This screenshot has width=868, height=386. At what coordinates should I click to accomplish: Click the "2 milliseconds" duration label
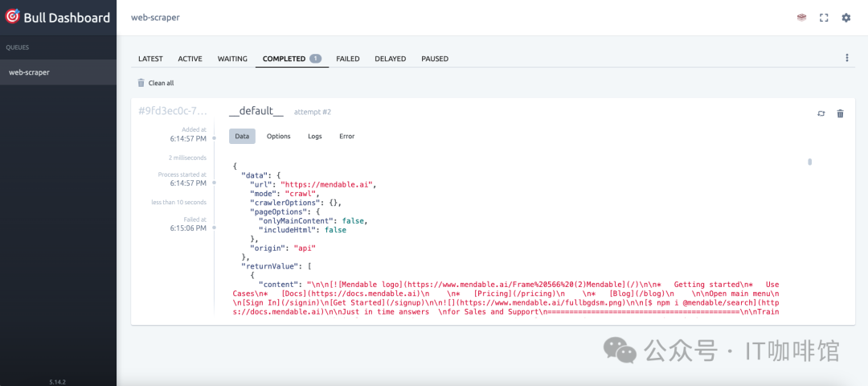coord(187,157)
